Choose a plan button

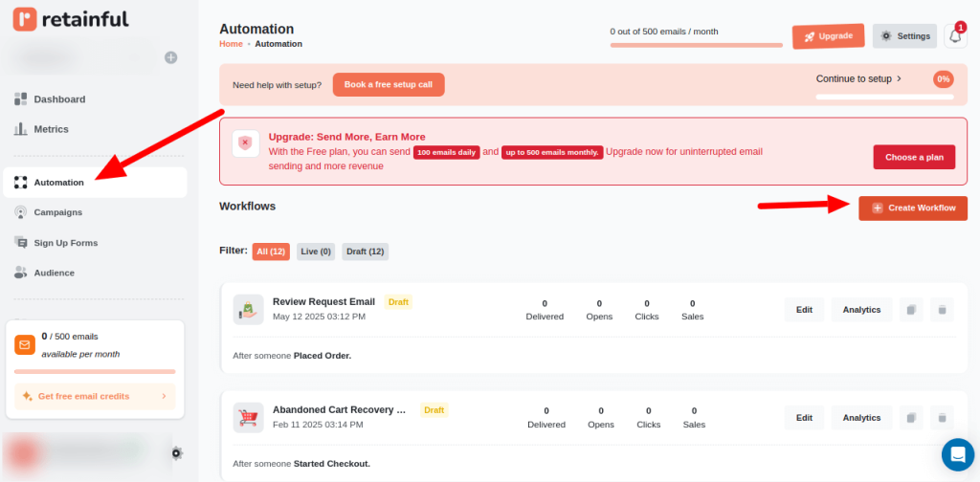click(914, 158)
